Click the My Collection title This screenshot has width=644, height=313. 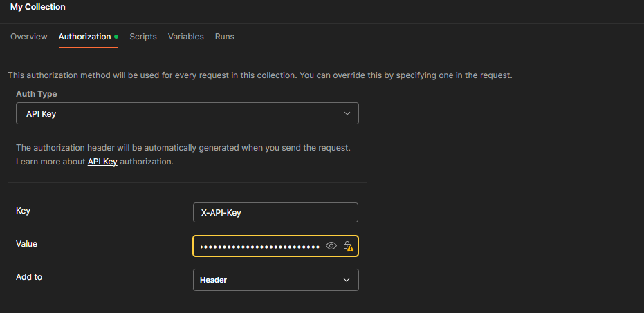[38, 7]
